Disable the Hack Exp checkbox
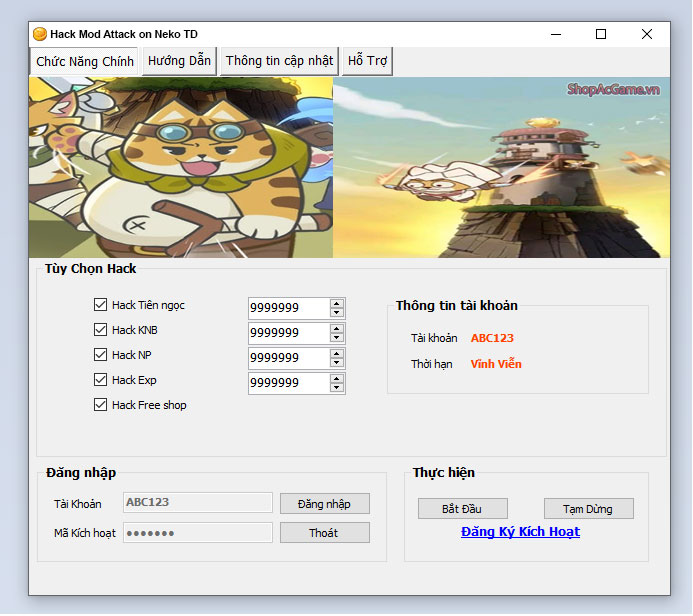This screenshot has height=616, width=693. click(x=100, y=380)
